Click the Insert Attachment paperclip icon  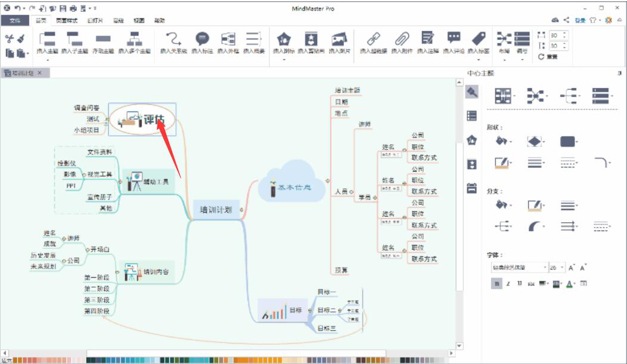(x=402, y=39)
